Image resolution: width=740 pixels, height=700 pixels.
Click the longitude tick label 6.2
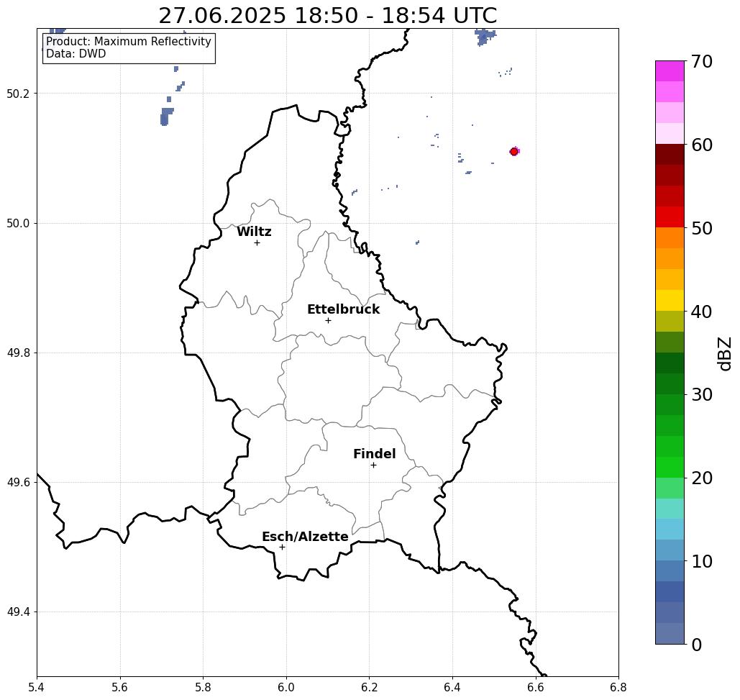coord(370,687)
